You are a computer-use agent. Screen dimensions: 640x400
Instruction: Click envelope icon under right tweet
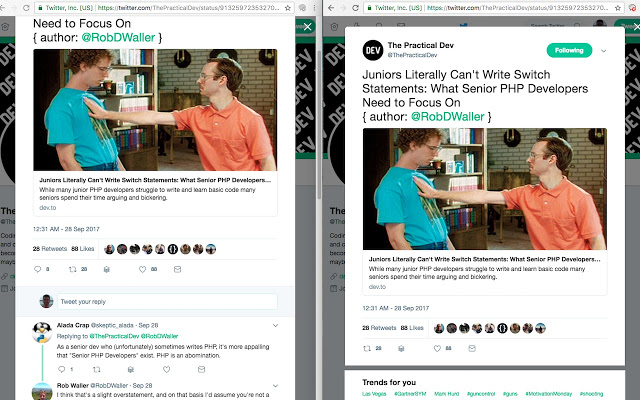click(x=472, y=349)
